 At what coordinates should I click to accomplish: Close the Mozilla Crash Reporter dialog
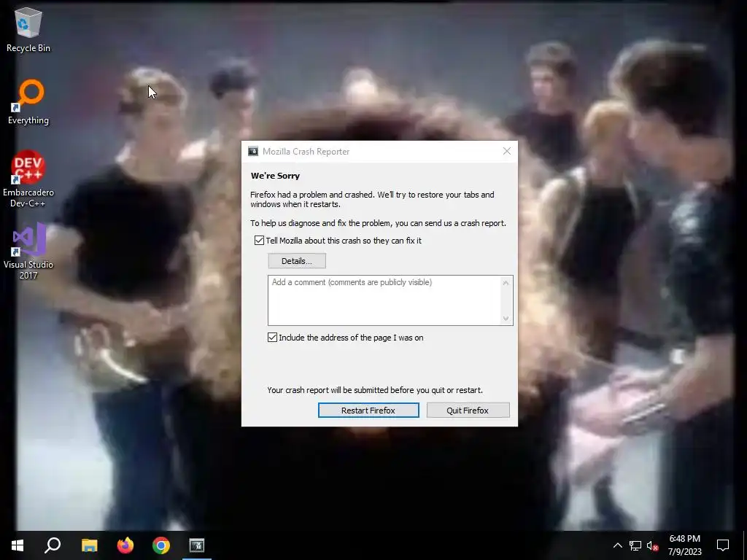507,151
